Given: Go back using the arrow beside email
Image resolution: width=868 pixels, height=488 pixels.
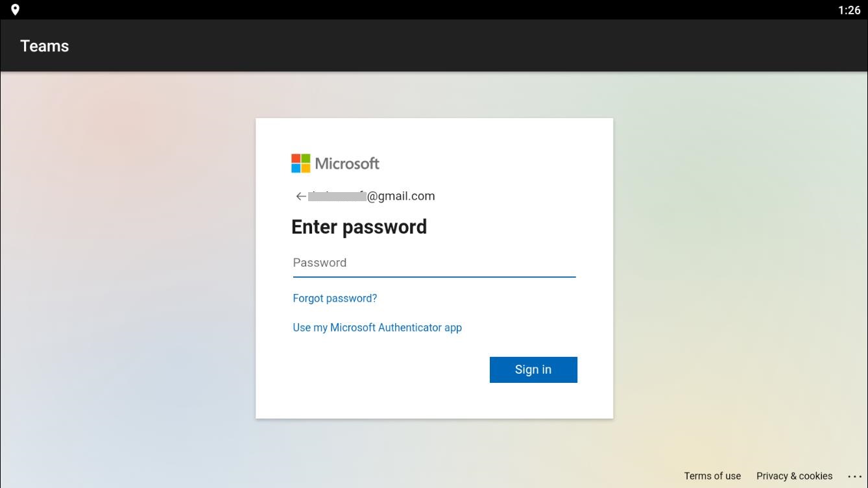Looking at the screenshot, I should tap(300, 196).
